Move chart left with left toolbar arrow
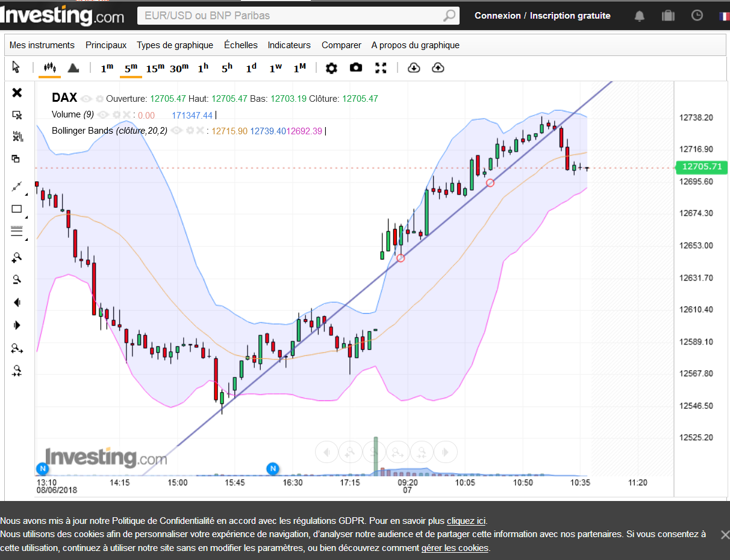 tap(17, 302)
